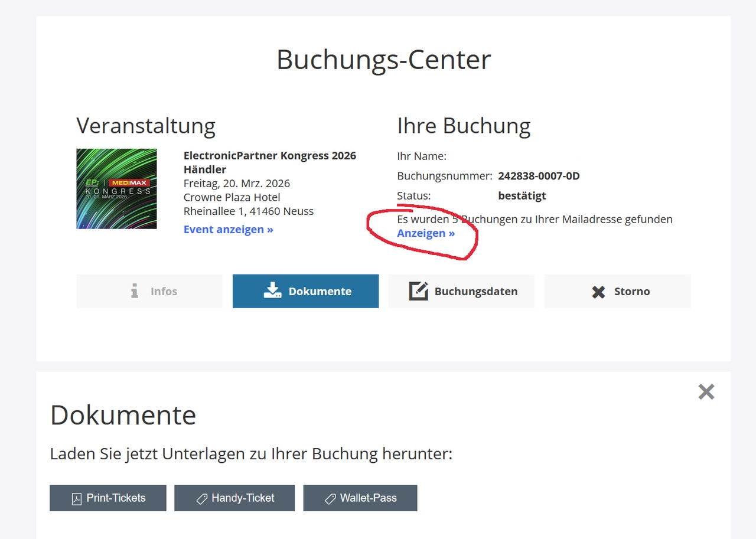Click the booking number 242838-0007-0D

coord(539,176)
